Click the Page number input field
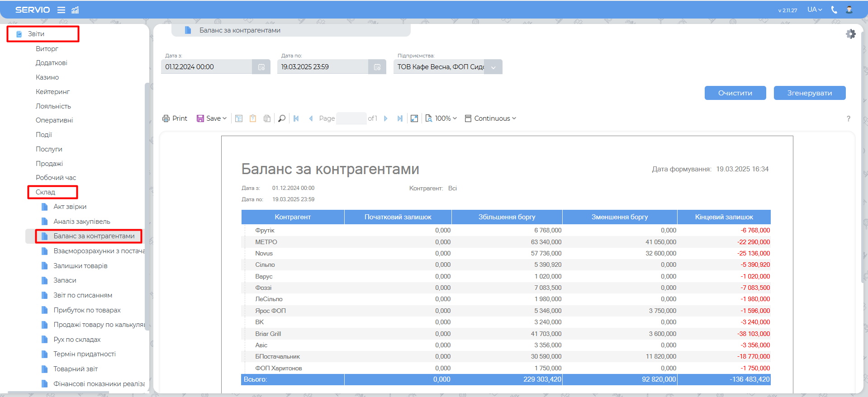 [x=351, y=118]
